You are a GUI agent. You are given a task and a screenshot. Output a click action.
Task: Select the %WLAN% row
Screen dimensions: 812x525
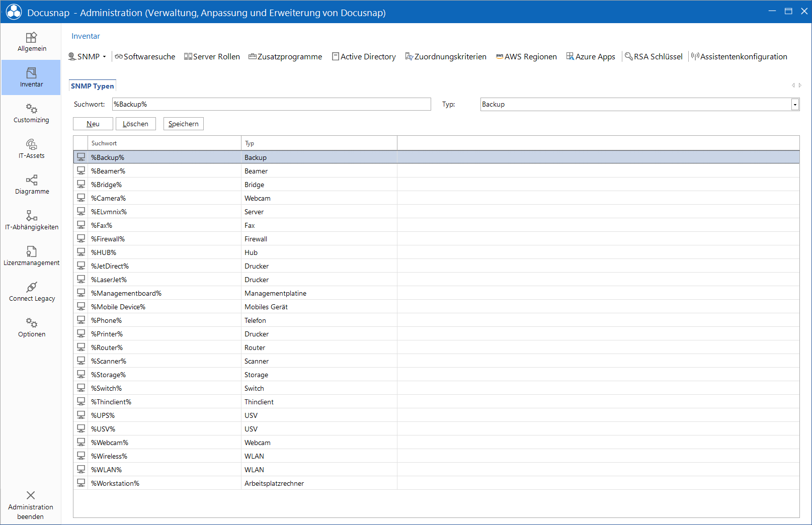click(436, 470)
